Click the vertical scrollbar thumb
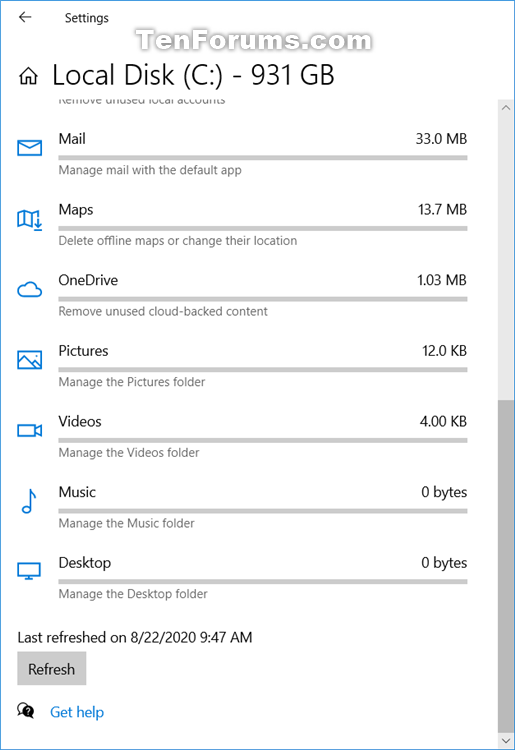This screenshot has height=750, width=515. click(506, 565)
